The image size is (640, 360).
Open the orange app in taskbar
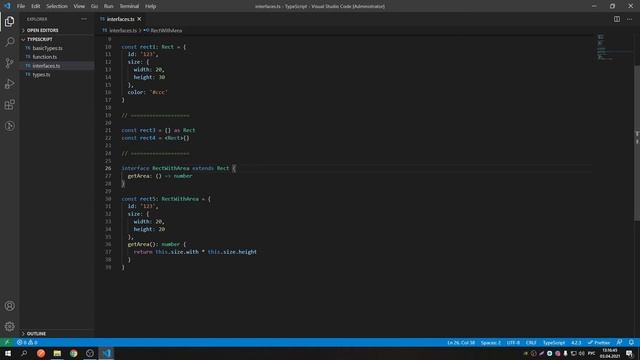point(41,353)
